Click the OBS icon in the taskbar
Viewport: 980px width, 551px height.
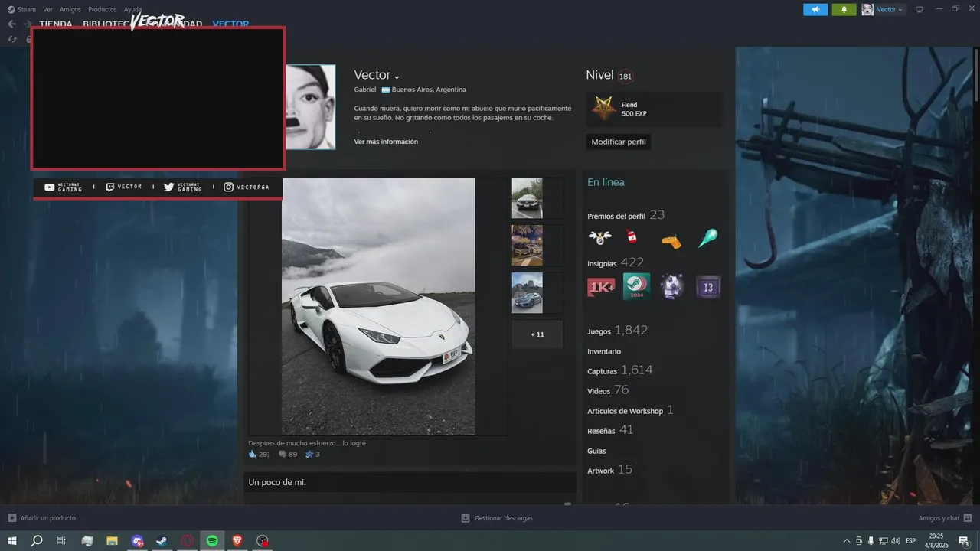click(263, 541)
